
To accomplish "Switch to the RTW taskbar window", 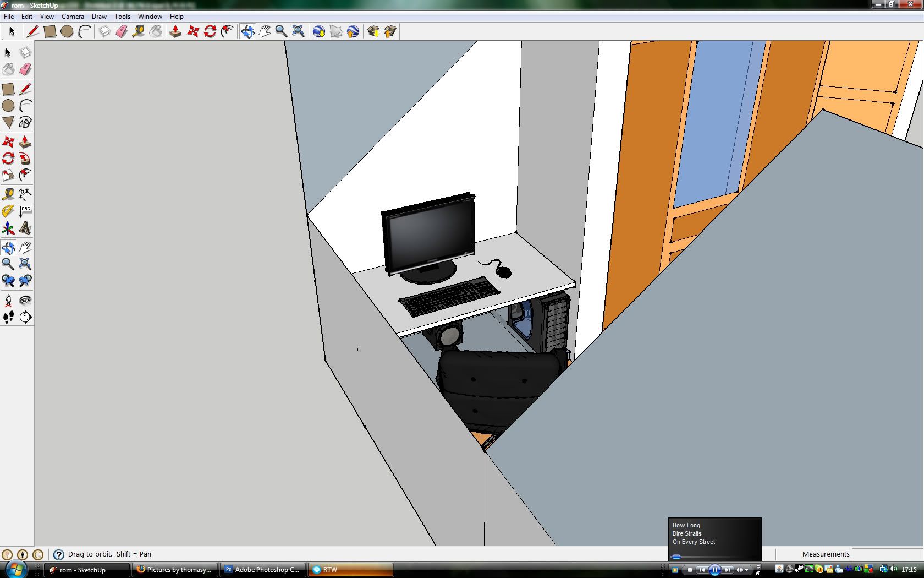I will [x=351, y=570].
